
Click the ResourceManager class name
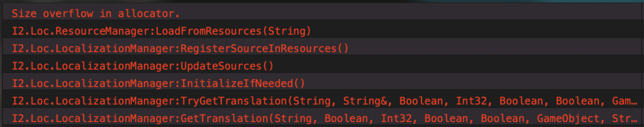click(x=105, y=31)
